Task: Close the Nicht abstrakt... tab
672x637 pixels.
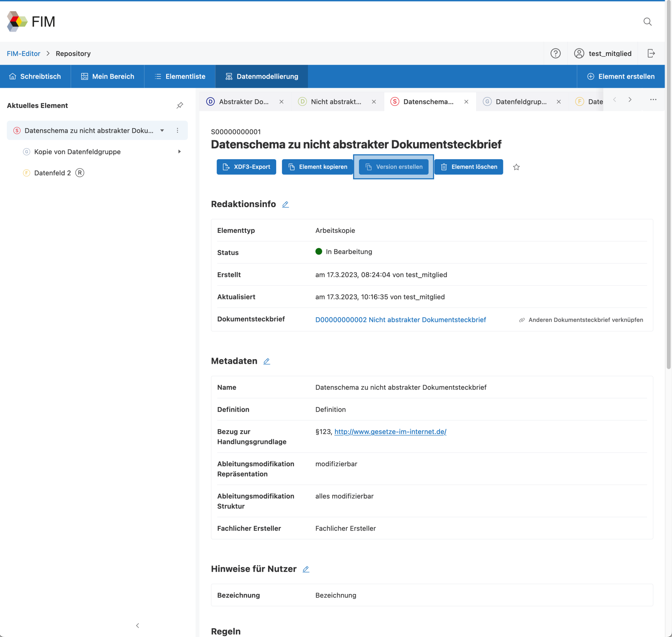Action: [374, 102]
